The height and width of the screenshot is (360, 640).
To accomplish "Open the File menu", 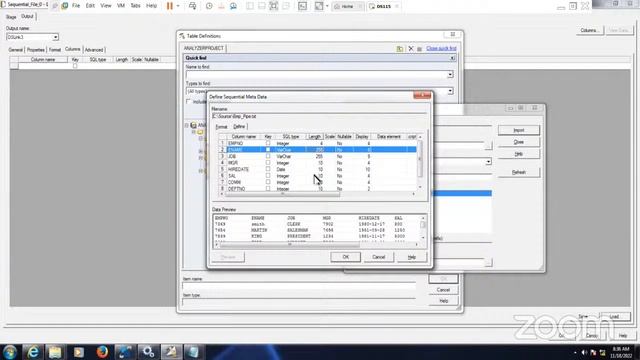I will [x=76, y=6].
